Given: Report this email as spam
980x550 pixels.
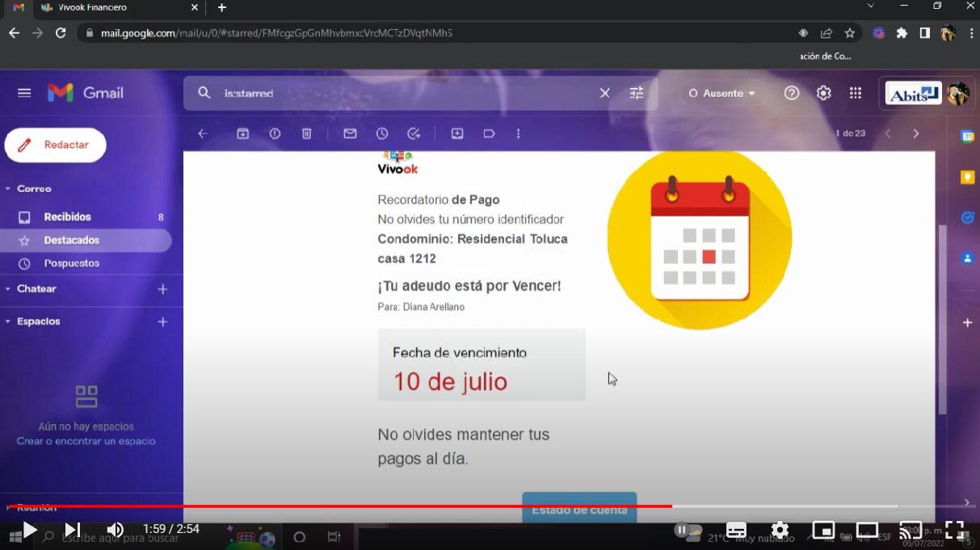Looking at the screenshot, I should coord(275,134).
